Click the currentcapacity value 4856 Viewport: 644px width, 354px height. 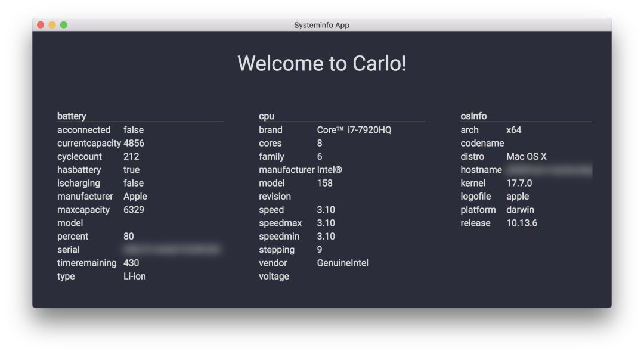click(x=134, y=143)
